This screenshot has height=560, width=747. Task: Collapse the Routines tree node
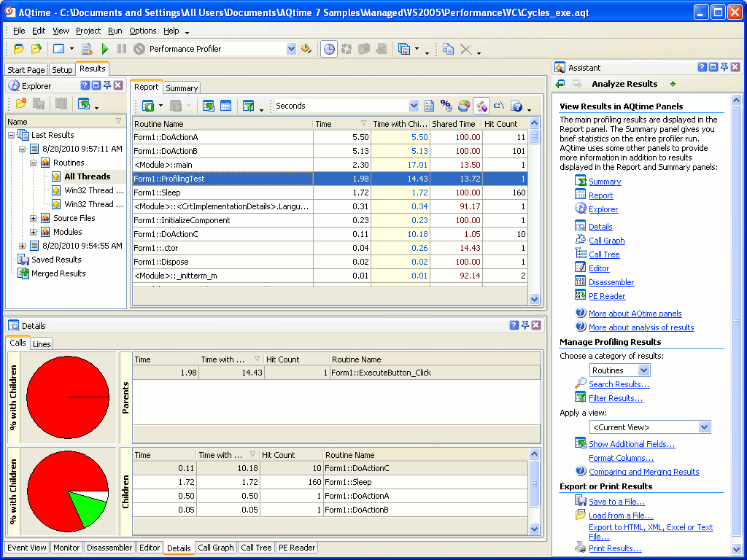pyautogui.click(x=34, y=163)
